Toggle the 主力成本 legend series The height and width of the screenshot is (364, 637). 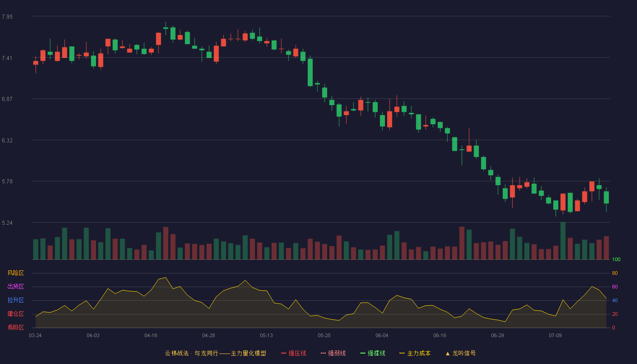415,353
